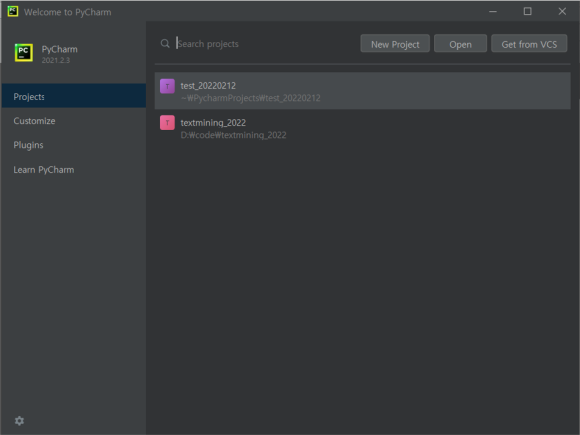Minimize the Welcome to PyCharm window
580x435 pixels.
[493, 11]
